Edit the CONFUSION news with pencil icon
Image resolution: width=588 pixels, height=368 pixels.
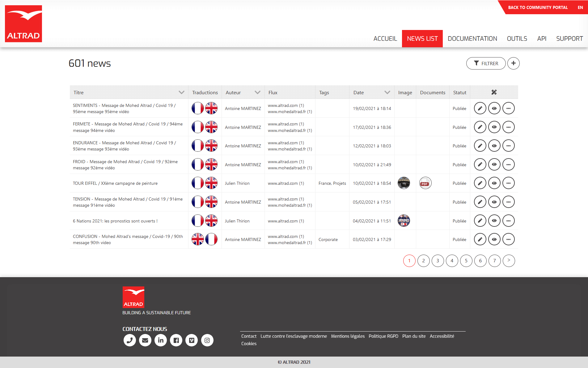click(480, 239)
